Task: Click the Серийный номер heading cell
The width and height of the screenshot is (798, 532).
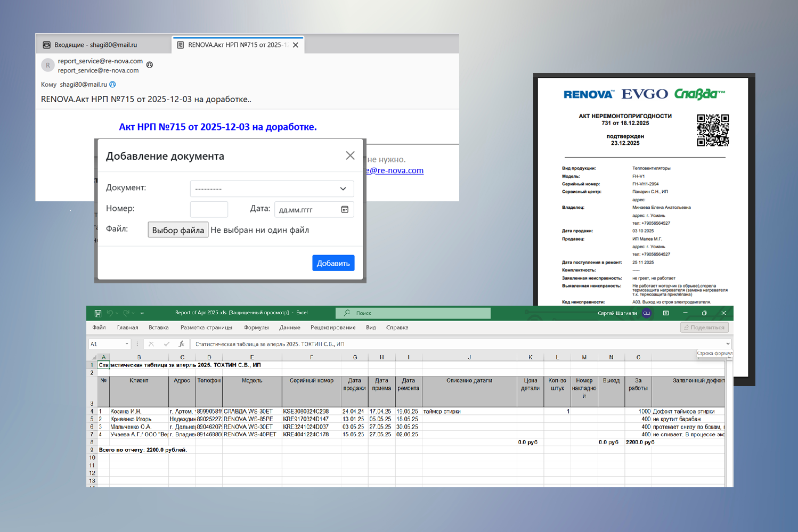Action: [x=312, y=392]
